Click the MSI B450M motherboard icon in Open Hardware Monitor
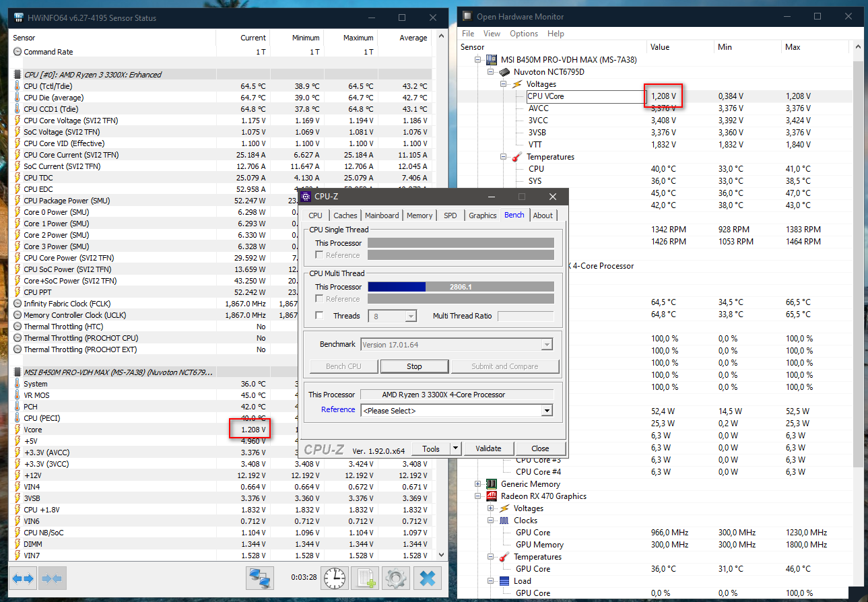The width and height of the screenshot is (868, 602). [x=491, y=60]
